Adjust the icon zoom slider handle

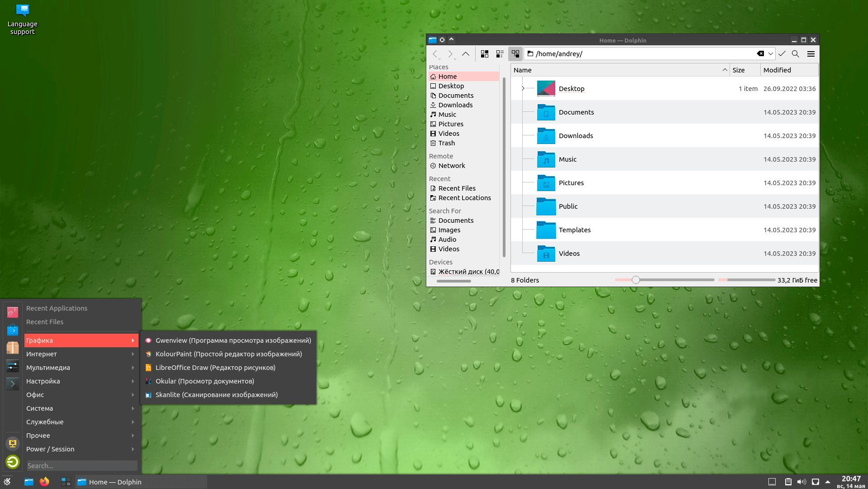coord(636,280)
